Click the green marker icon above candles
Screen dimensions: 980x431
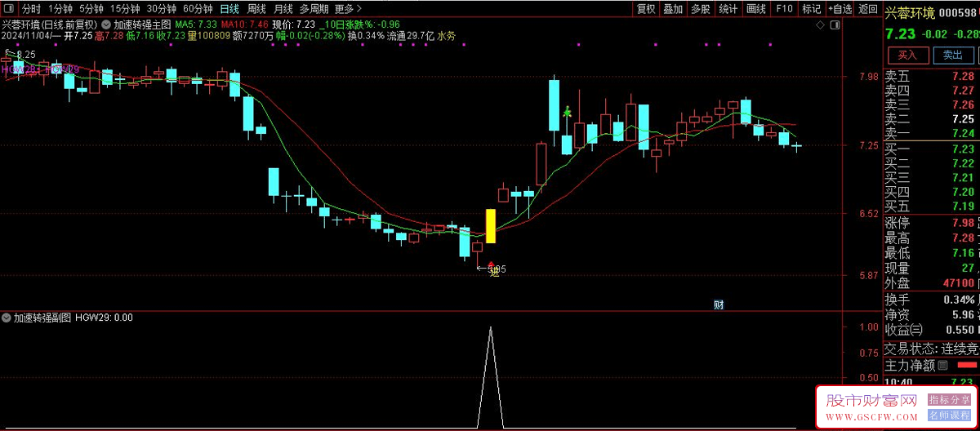click(x=566, y=112)
